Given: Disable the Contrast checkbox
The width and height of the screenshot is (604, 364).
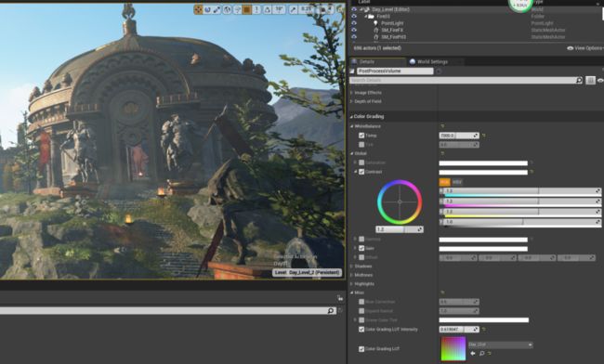Looking at the screenshot, I should point(361,172).
